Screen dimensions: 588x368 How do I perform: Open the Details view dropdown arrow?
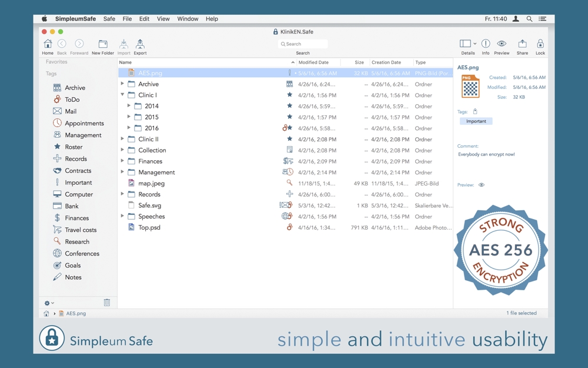tap(475, 44)
